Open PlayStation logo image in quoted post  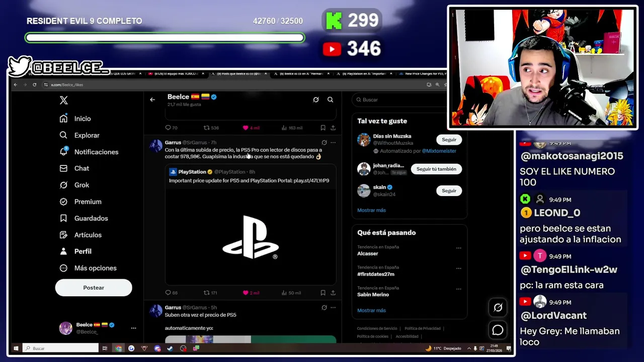251,236
